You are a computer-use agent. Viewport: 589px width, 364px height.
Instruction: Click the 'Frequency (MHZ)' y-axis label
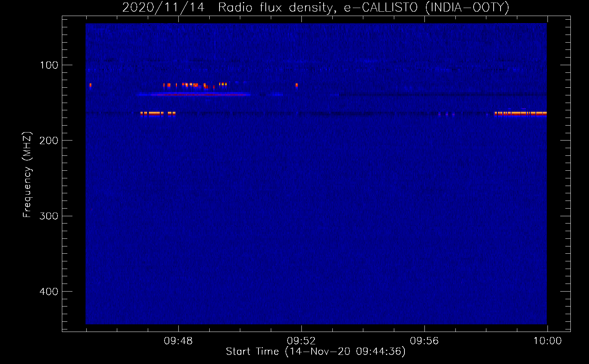(x=27, y=174)
